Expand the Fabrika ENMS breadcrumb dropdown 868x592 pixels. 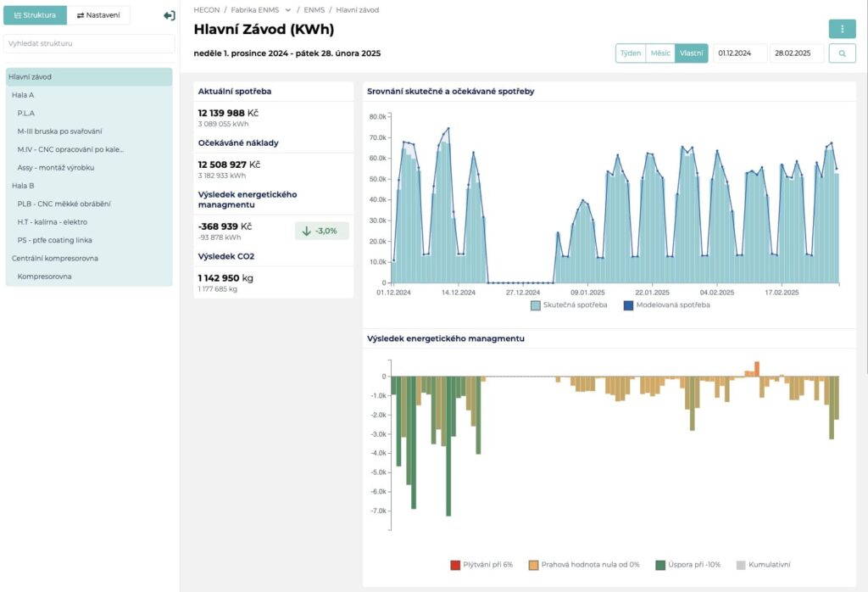pyautogui.click(x=288, y=10)
